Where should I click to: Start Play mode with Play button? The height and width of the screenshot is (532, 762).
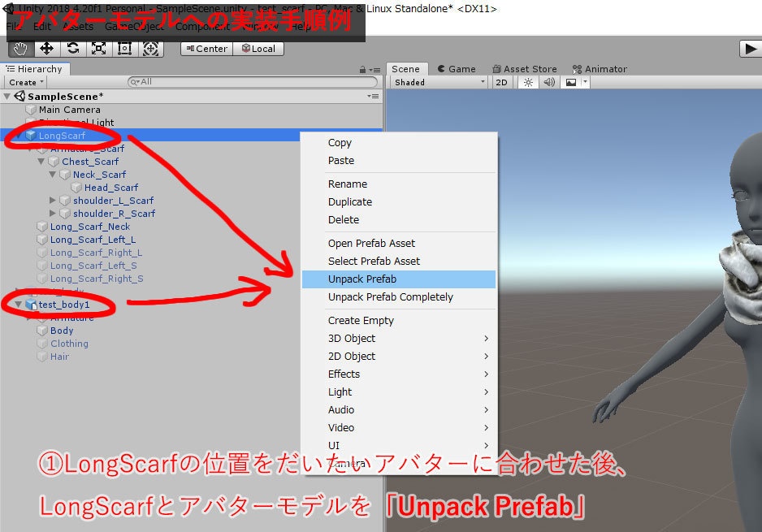(x=751, y=49)
